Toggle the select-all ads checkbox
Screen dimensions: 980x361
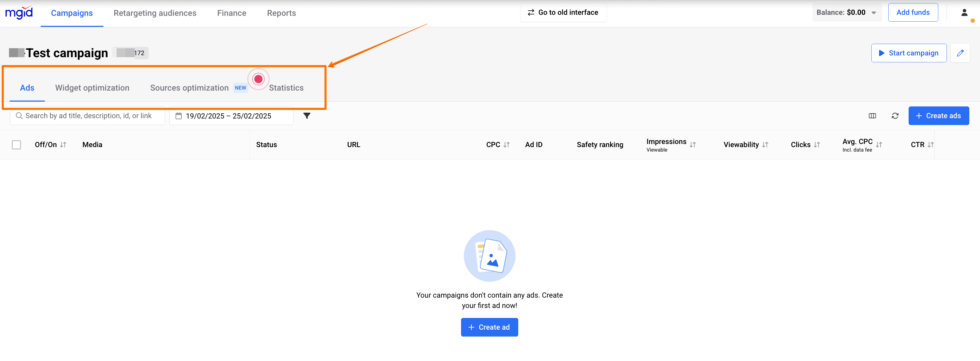[16, 145]
